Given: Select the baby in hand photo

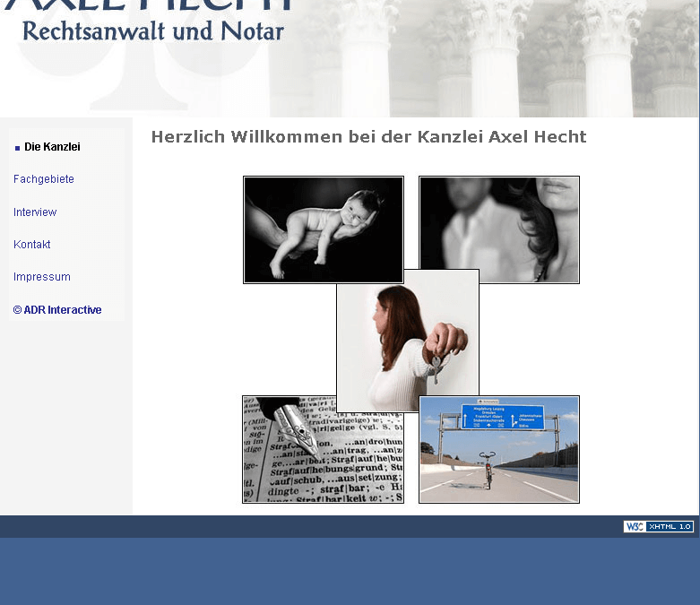Looking at the screenshot, I should (324, 229).
